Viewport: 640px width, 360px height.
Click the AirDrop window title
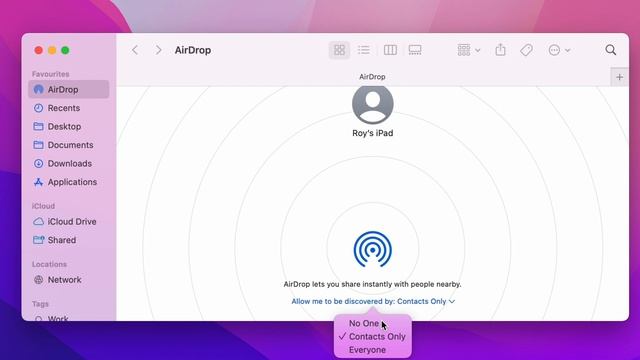click(x=193, y=50)
